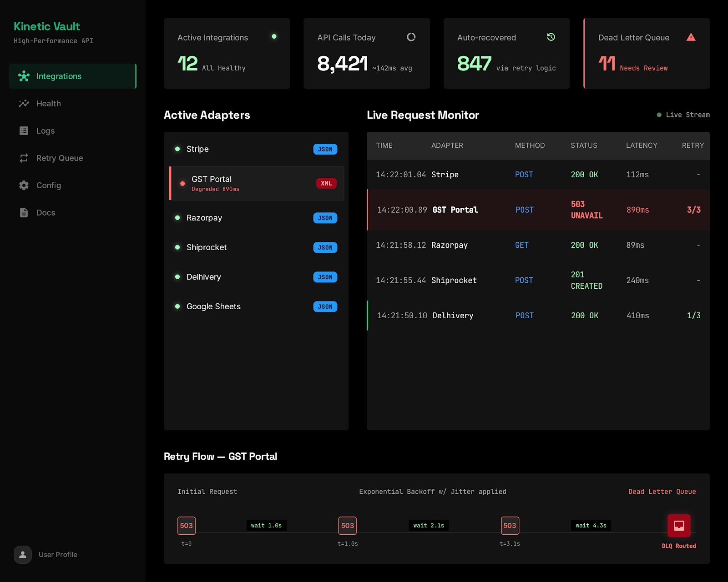Open the Logs page
This screenshot has width=728, height=582.
[x=73, y=131]
